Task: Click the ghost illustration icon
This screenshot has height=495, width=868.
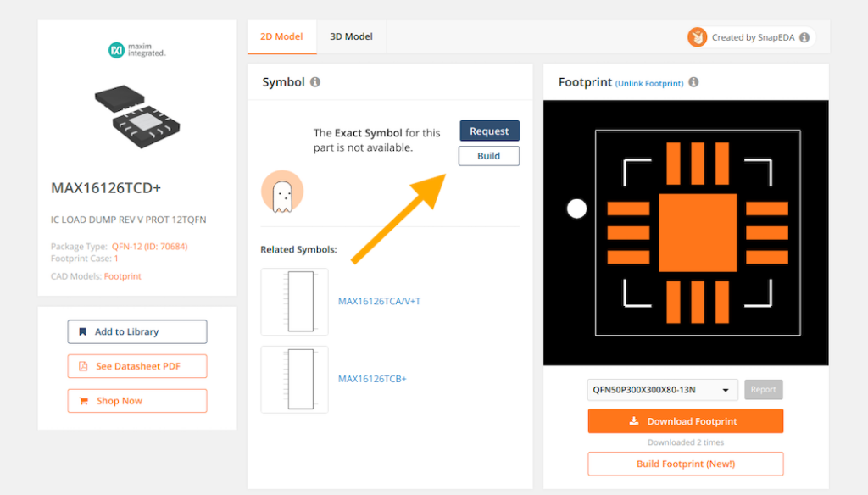Action: coord(282,192)
